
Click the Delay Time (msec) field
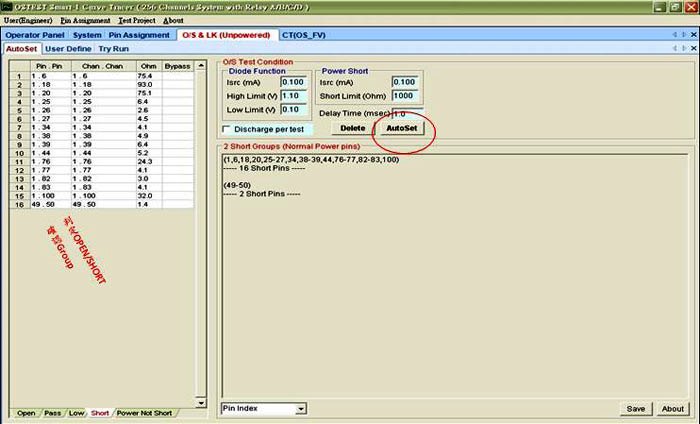pos(407,113)
